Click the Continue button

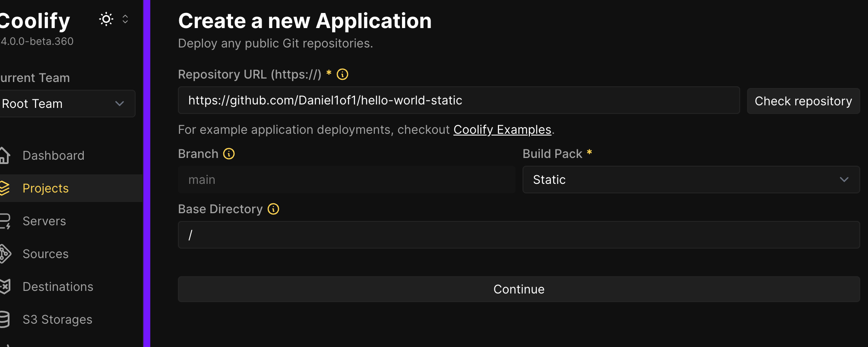pyautogui.click(x=519, y=289)
